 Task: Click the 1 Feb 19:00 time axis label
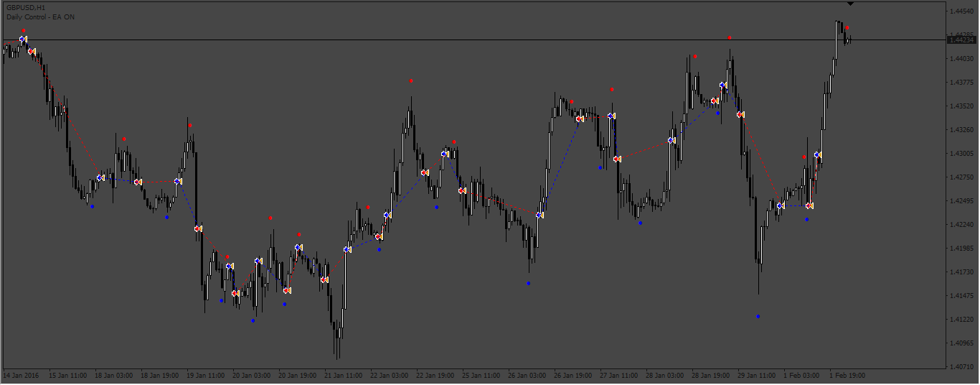(847, 376)
